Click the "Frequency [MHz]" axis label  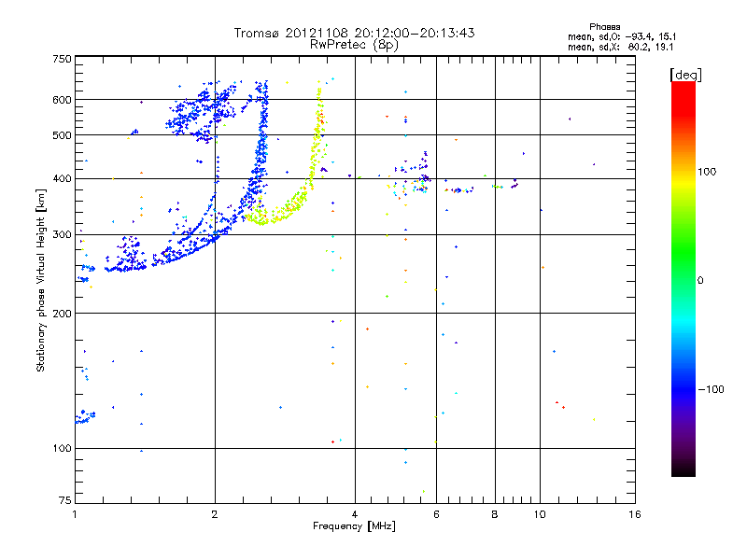[x=354, y=526]
